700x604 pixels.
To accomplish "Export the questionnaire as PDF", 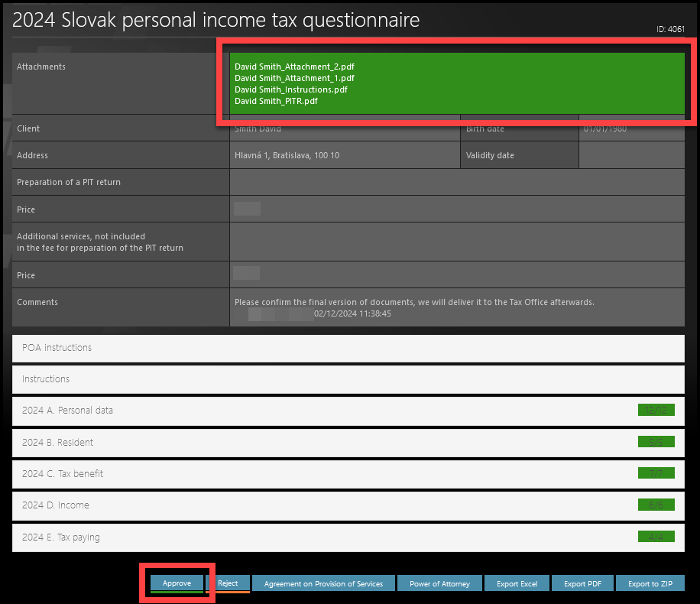I will pyautogui.click(x=582, y=583).
